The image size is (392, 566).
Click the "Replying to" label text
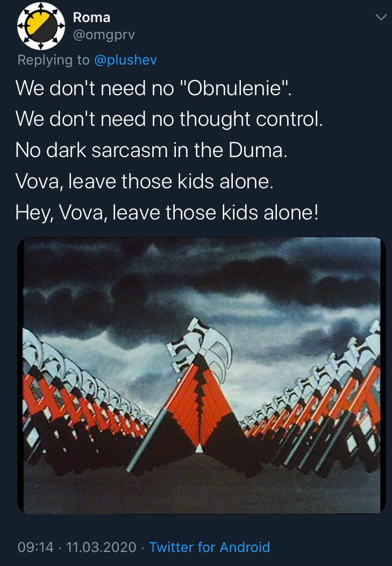tap(53, 60)
